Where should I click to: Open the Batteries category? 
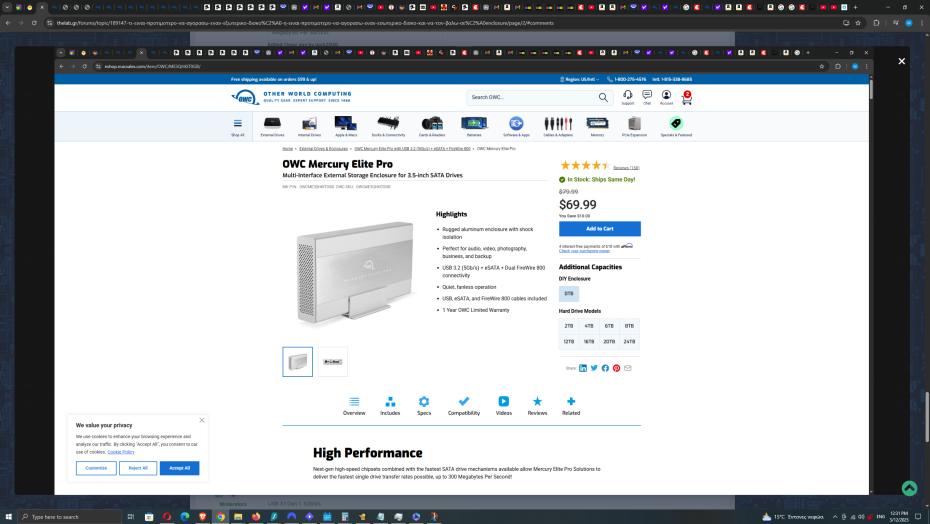[x=474, y=126]
